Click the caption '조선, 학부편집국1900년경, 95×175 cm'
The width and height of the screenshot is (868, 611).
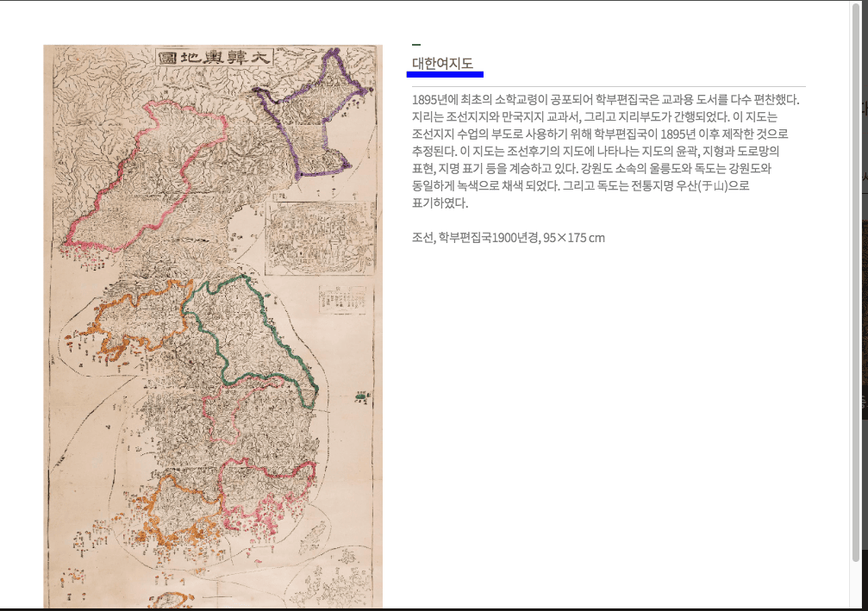tap(509, 238)
